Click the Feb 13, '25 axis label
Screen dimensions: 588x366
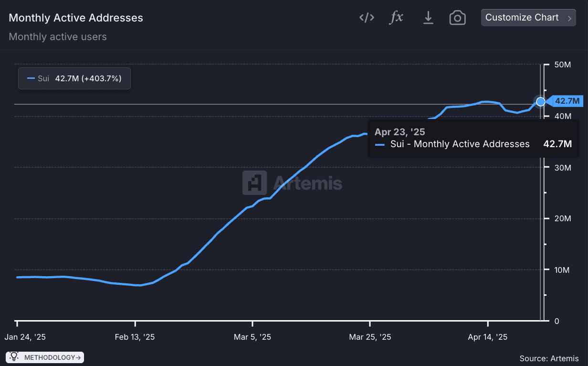click(x=135, y=337)
